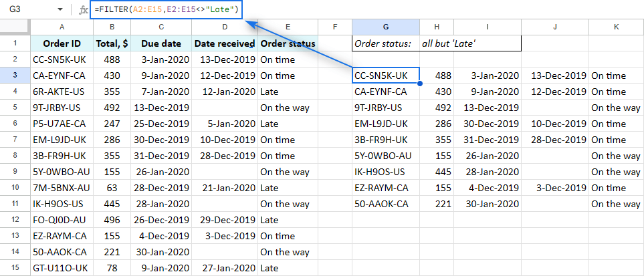
Task: Select cell A4 '6R-AKTE-US'
Action: [x=62, y=92]
